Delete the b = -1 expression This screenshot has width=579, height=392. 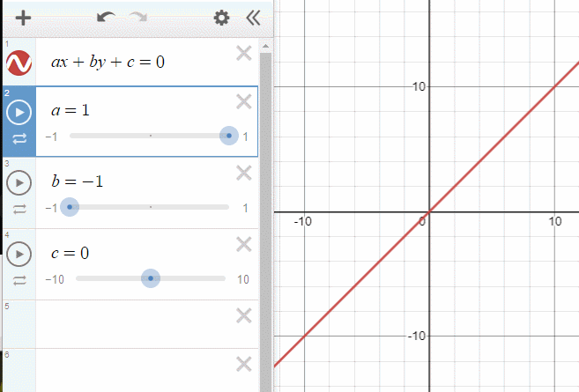click(244, 174)
